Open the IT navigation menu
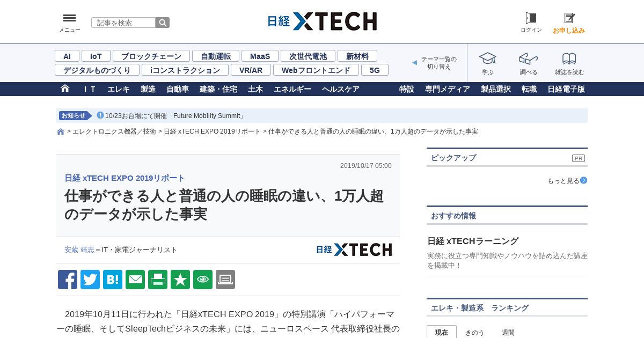644x338 pixels. (x=89, y=89)
